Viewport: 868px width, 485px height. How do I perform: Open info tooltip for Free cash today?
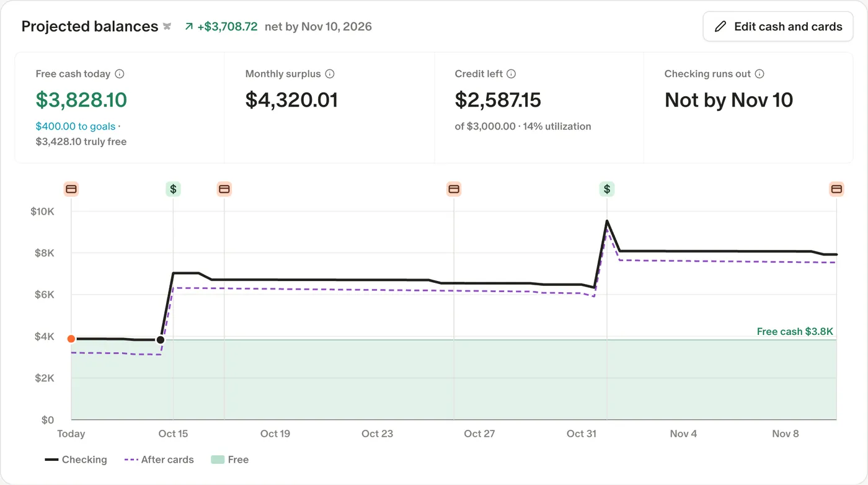click(120, 74)
